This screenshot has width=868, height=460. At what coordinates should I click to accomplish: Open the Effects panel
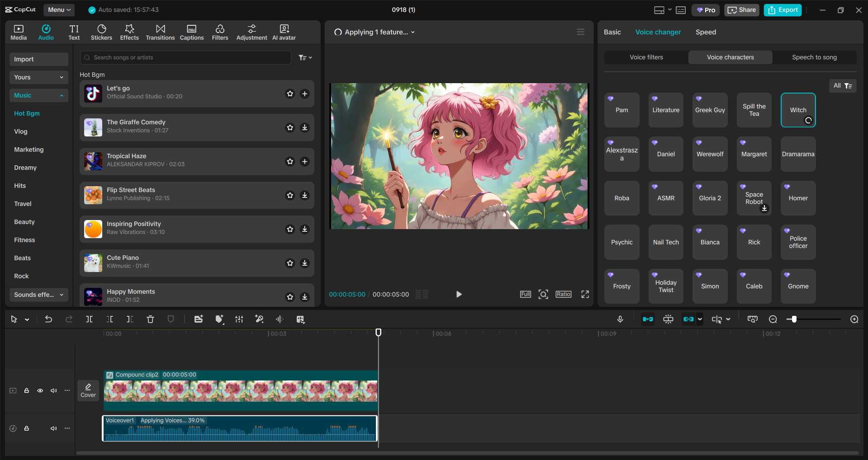[x=129, y=32]
